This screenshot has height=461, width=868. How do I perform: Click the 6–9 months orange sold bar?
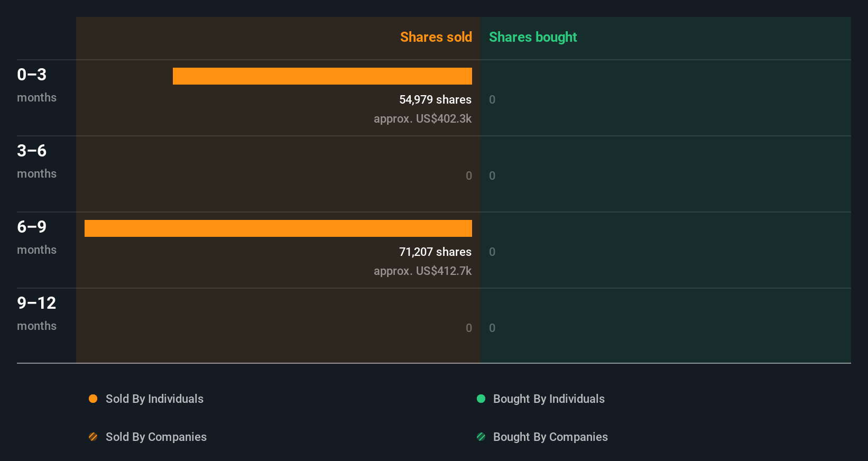[x=278, y=228]
